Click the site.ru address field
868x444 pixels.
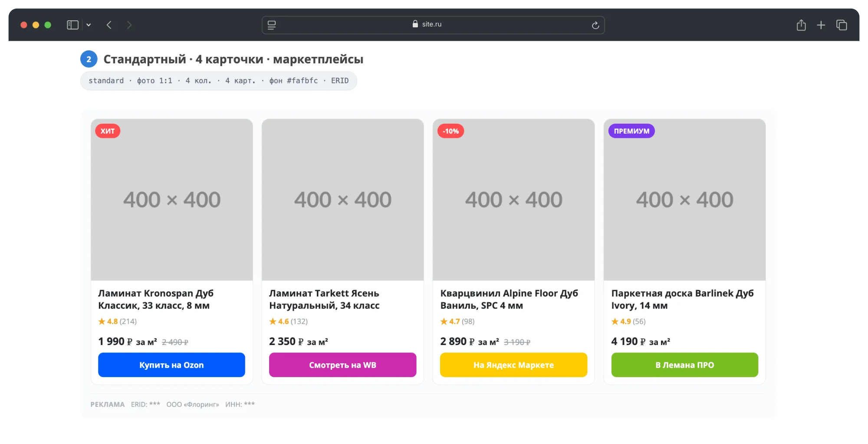[x=433, y=25]
